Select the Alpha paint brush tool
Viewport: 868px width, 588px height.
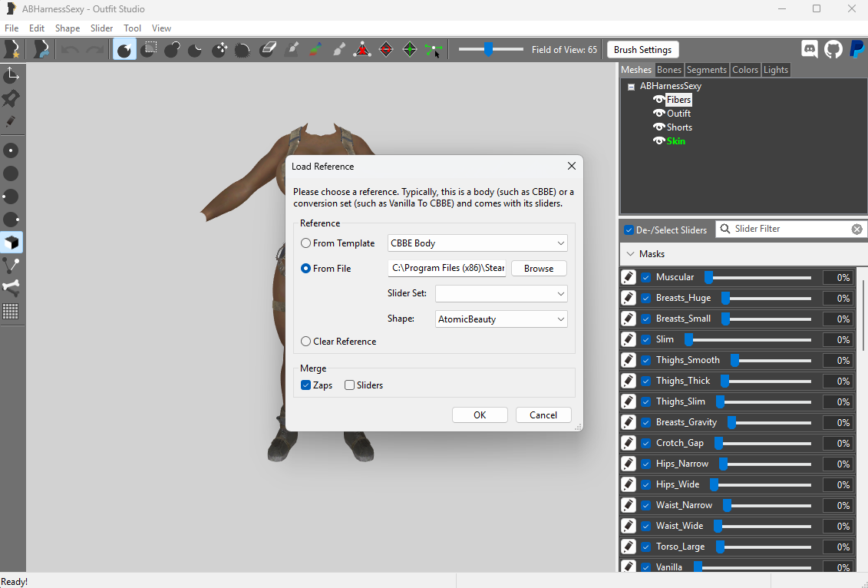[338, 49]
